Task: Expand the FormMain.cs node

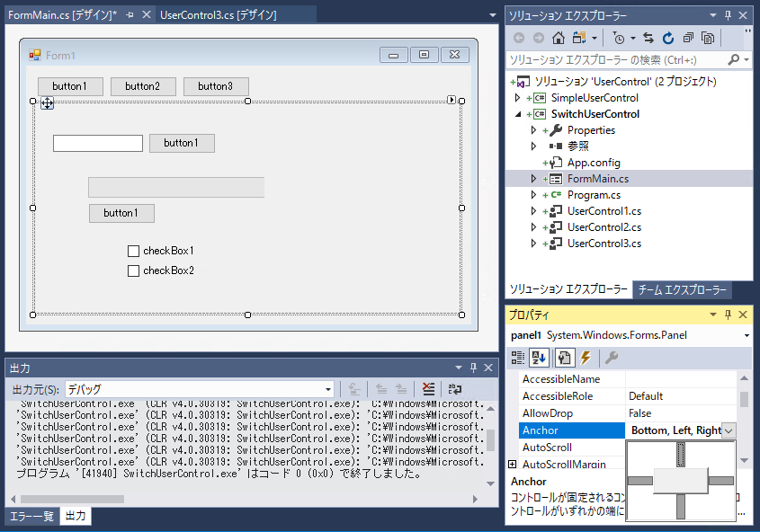Action: point(533,179)
